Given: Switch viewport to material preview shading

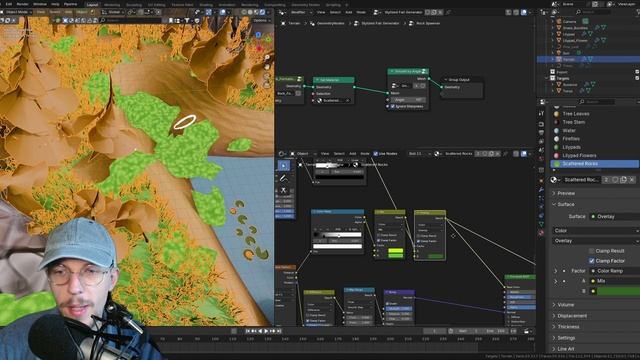Looking at the screenshot, I should pyautogui.click(x=256, y=12).
